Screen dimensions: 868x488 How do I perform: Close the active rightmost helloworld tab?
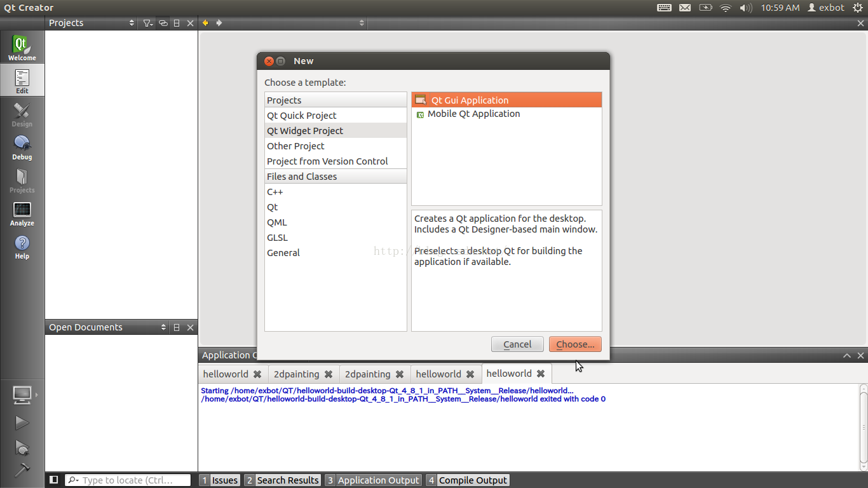point(541,374)
